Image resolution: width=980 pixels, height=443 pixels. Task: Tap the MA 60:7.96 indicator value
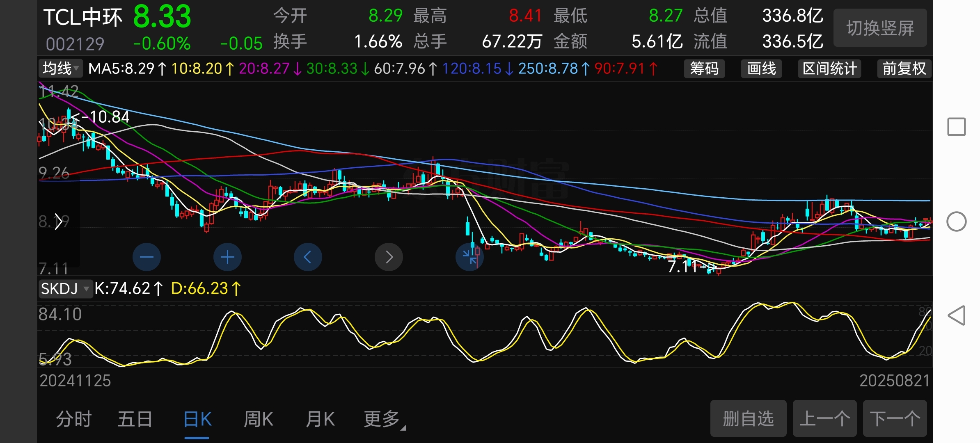[x=405, y=69]
